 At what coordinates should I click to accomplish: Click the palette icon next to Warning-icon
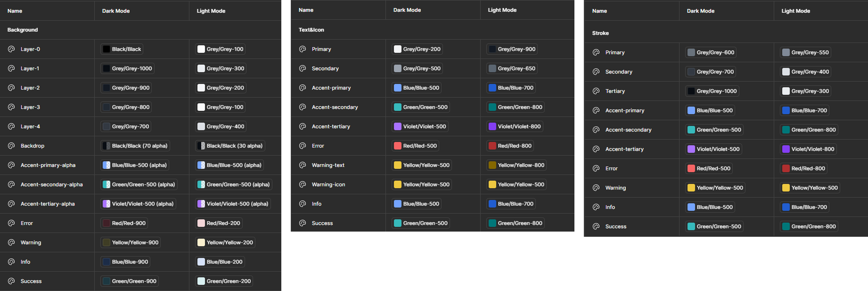(x=303, y=184)
